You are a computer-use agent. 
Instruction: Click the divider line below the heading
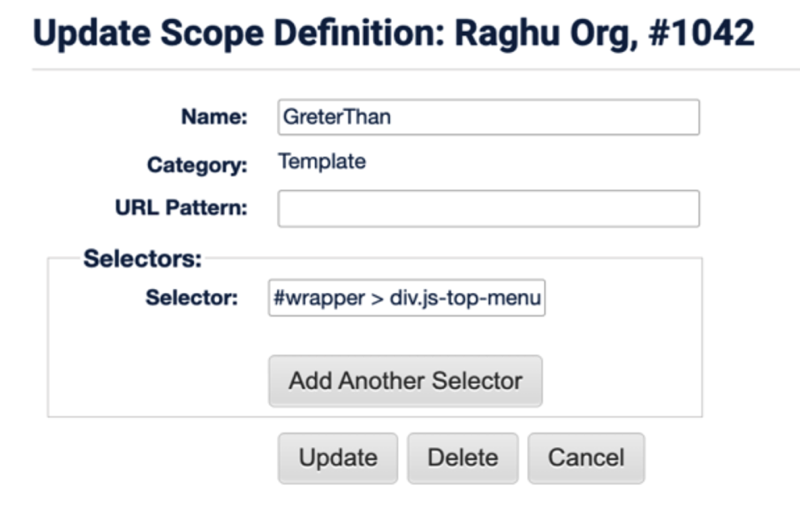pos(400,70)
